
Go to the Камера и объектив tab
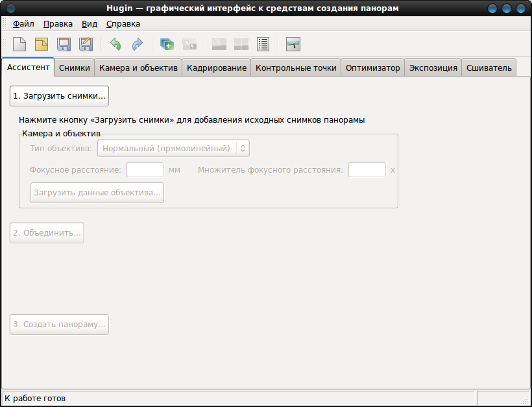138,68
